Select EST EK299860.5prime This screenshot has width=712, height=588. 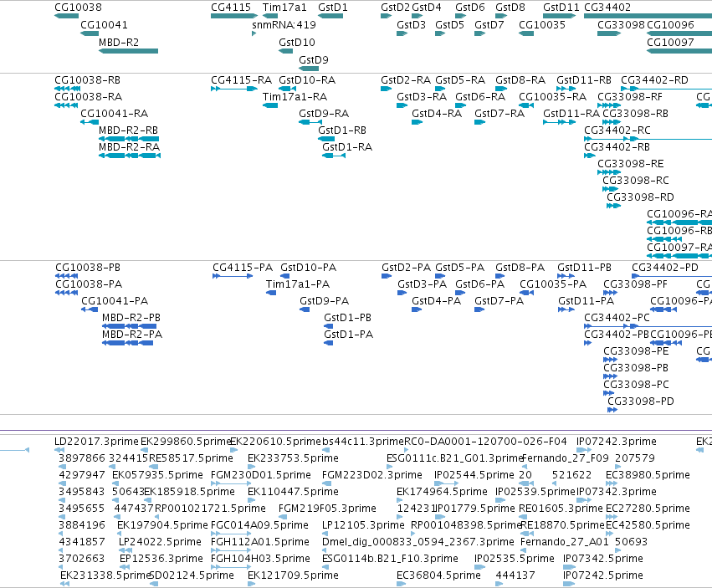(x=187, y=442)
